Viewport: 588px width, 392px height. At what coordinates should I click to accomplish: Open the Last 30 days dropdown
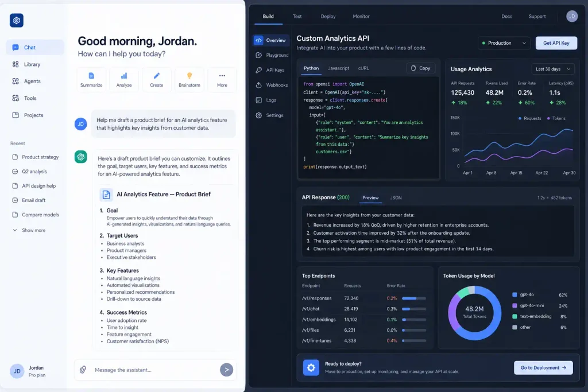click(x=553, y=69)
